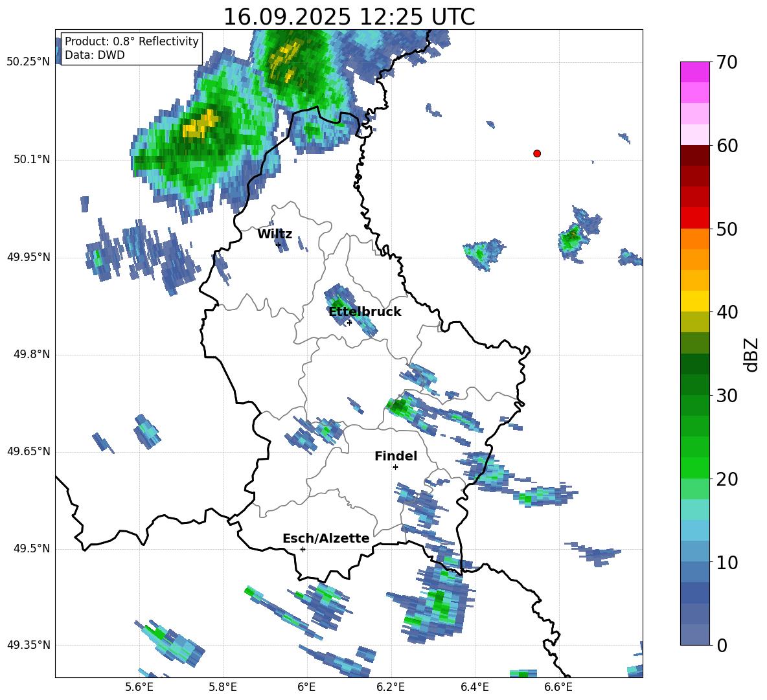Click the 6.6°E longitude label

pyautogui.click(x=558, y=687)
